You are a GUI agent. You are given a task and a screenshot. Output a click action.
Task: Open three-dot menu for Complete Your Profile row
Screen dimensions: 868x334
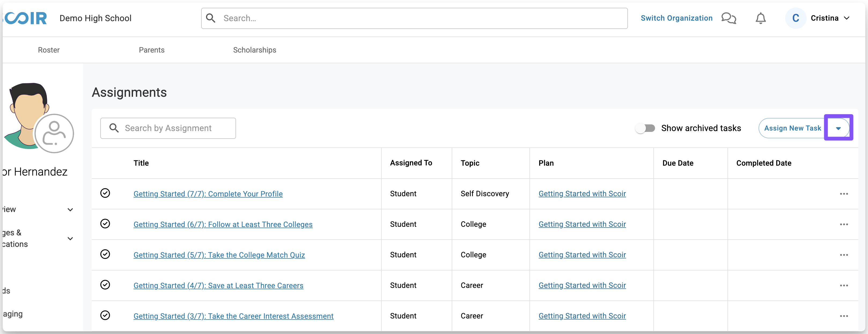pos(844,194)
